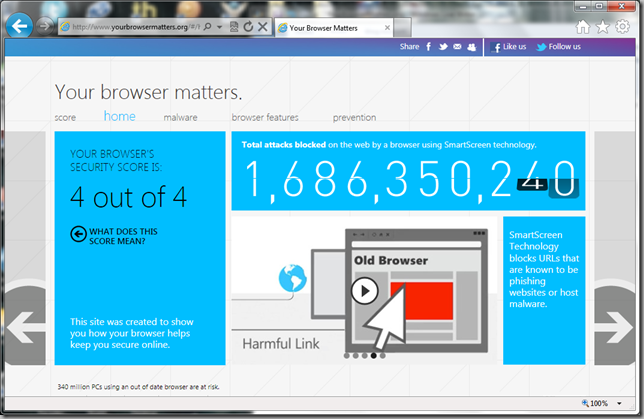Click the 4 out of 4 score
644x419 pixels.
point(129,197)
